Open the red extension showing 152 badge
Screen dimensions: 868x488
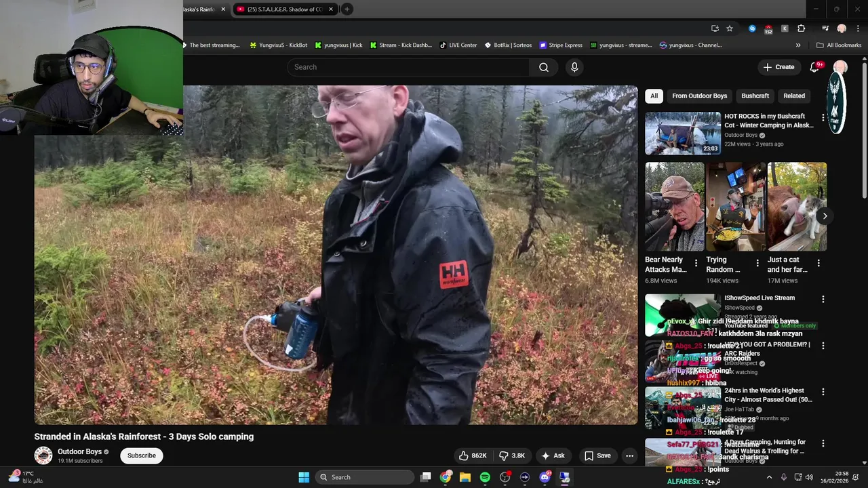click(768, 28)
